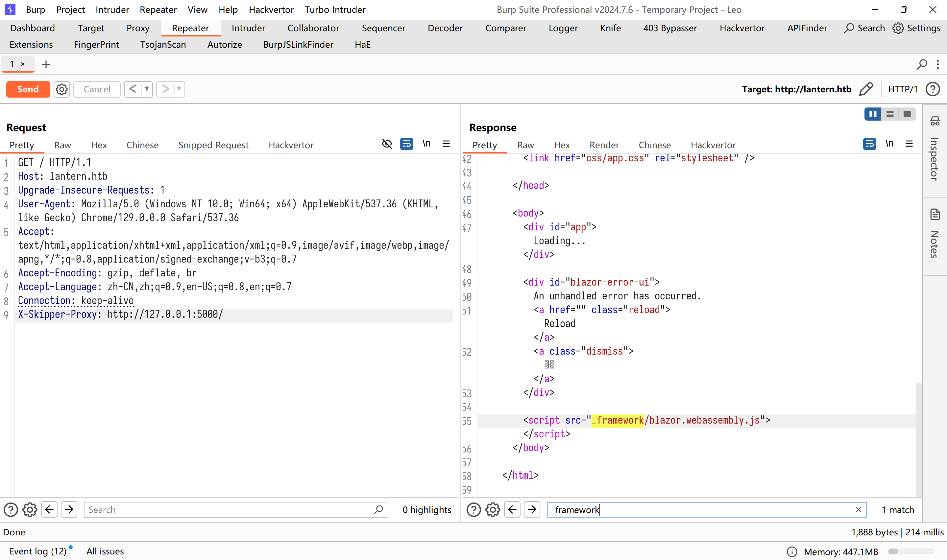The image size is (947, 560).
Task: Open the HaE extension tab
Action: tap(362, 44)
